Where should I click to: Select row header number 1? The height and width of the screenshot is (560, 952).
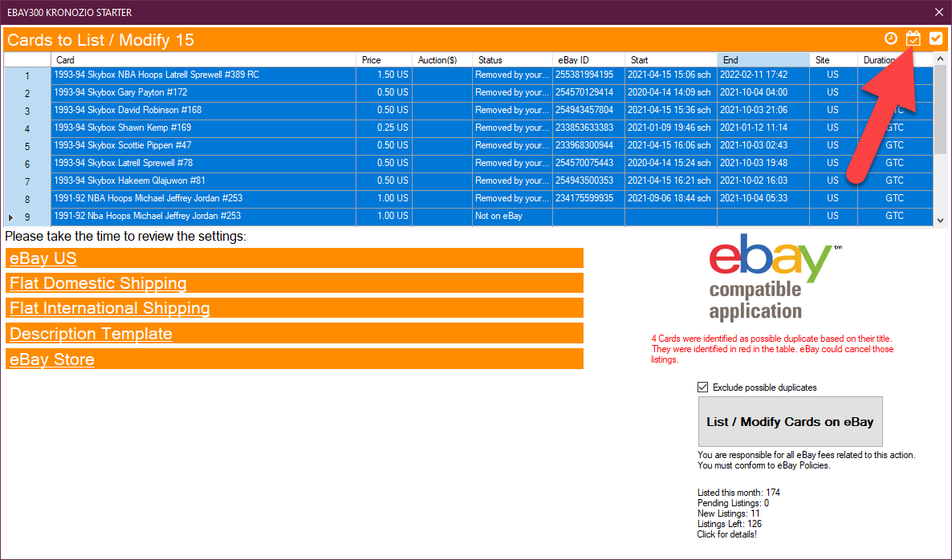27,75
